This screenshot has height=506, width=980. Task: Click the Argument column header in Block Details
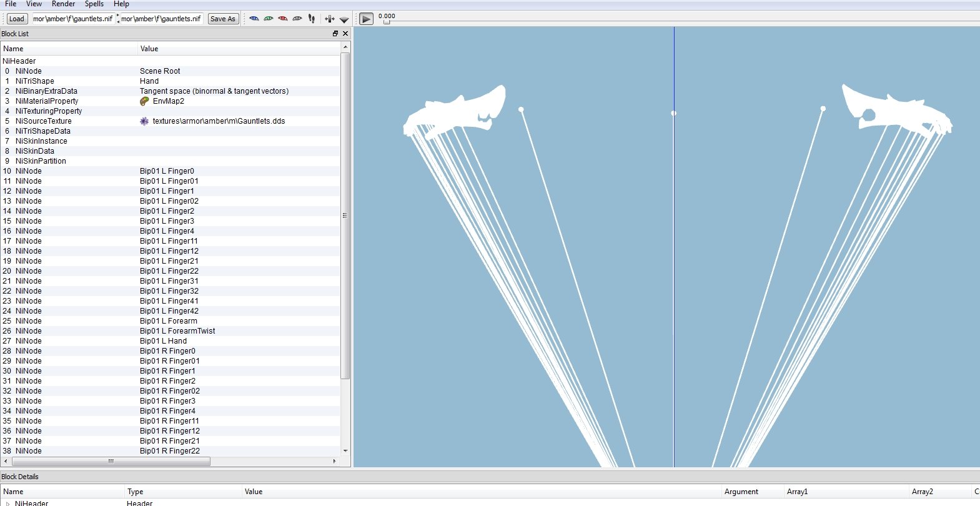click(752, 492)
